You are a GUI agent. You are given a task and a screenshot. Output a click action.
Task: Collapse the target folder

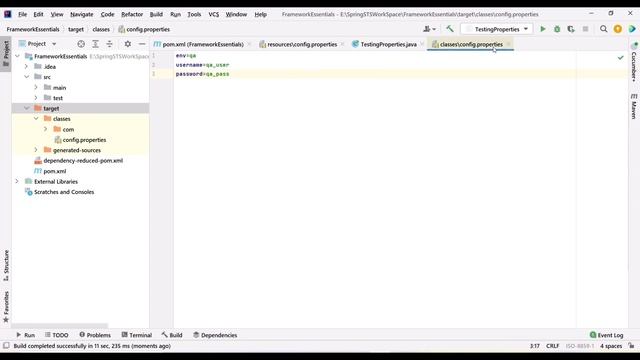(x=27, y=108)
